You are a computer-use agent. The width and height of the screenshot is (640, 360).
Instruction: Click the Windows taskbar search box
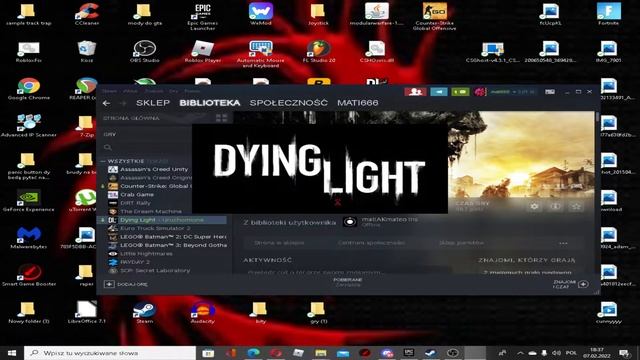(110, 353)
